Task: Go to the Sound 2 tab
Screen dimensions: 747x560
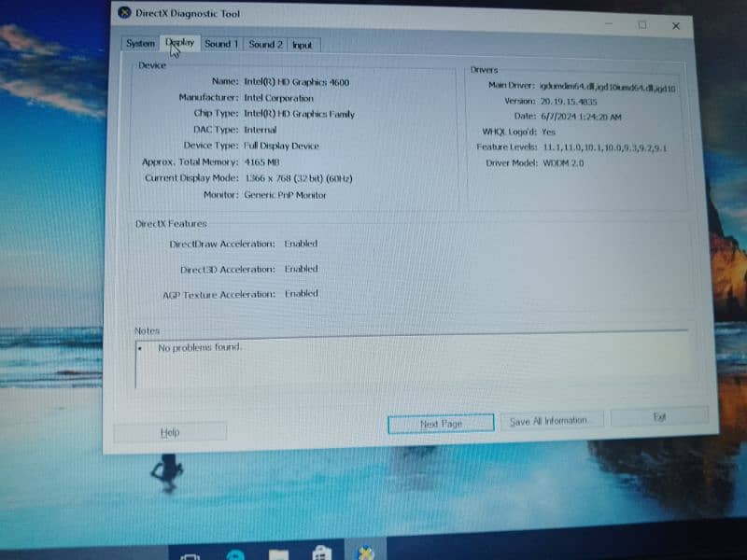Action: [x=265, y=44]
